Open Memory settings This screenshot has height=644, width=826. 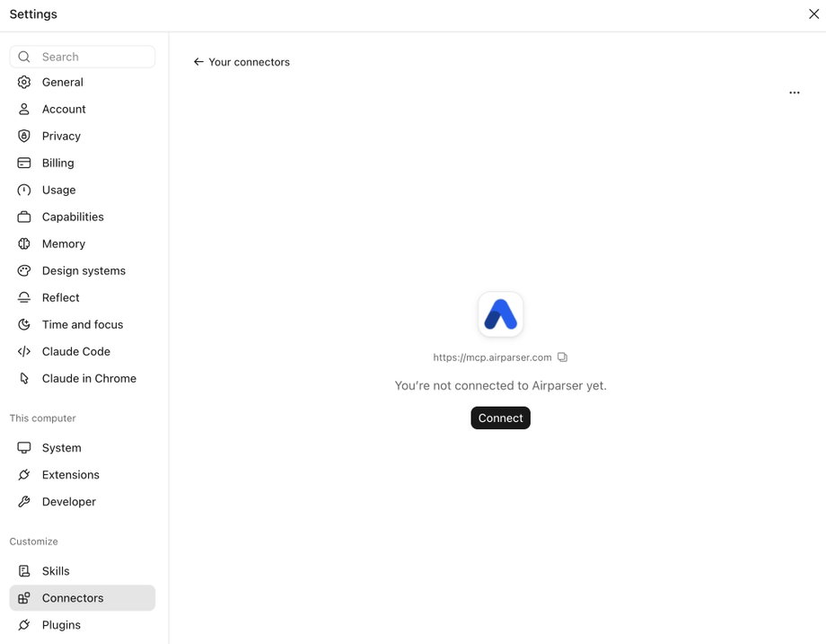coord(83,243)
